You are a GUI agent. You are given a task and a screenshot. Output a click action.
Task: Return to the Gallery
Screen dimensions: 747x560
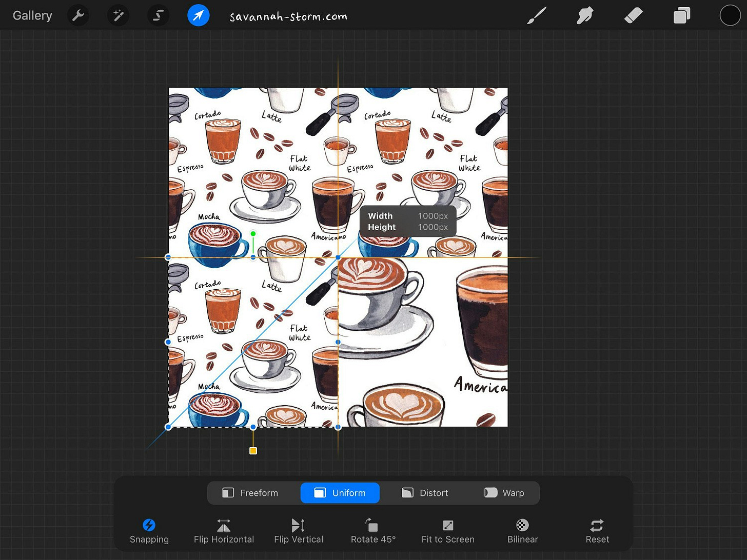click(x=32, y=15)
